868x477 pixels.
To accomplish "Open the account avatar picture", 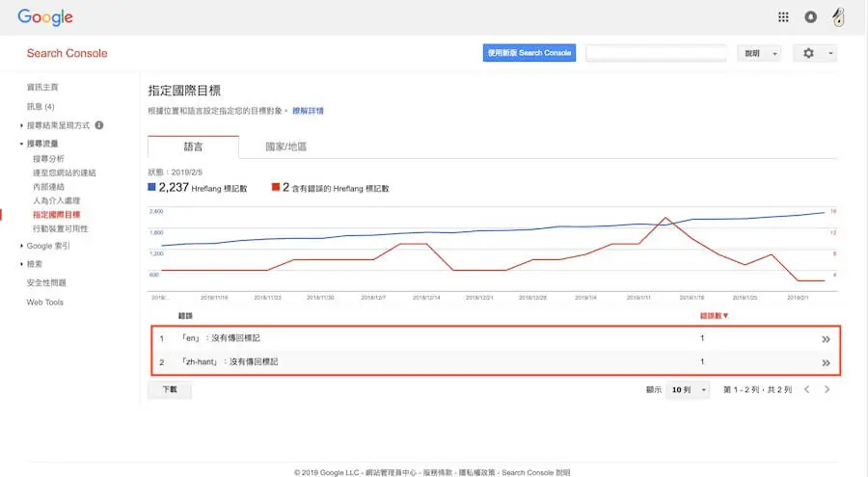I will 838,17.
